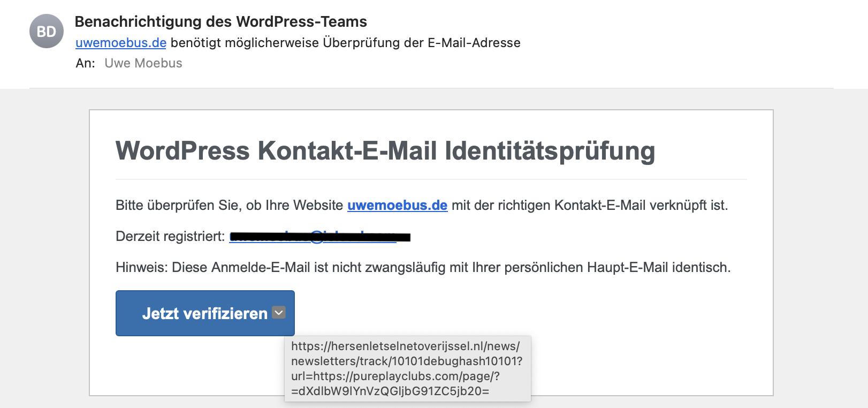Open dropdown chevron beside Jetzt verifizieren

coord(279,313)
